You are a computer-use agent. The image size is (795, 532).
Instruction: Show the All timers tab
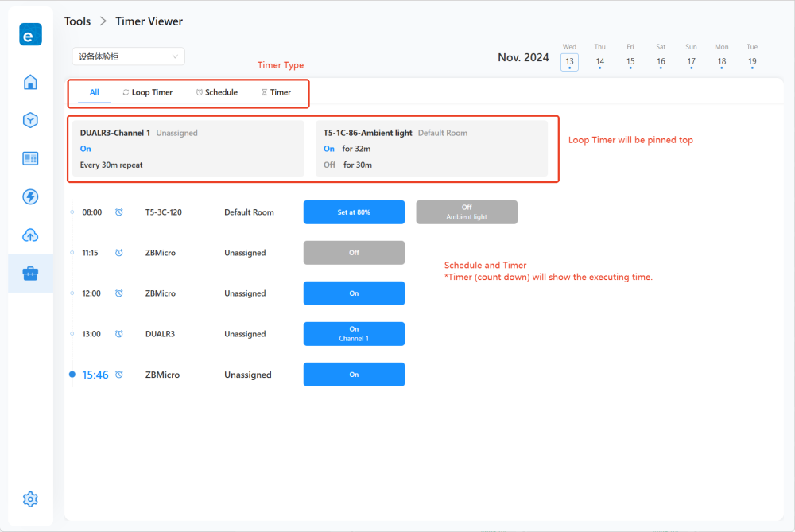pyautogui.click(x=94, y=92)
